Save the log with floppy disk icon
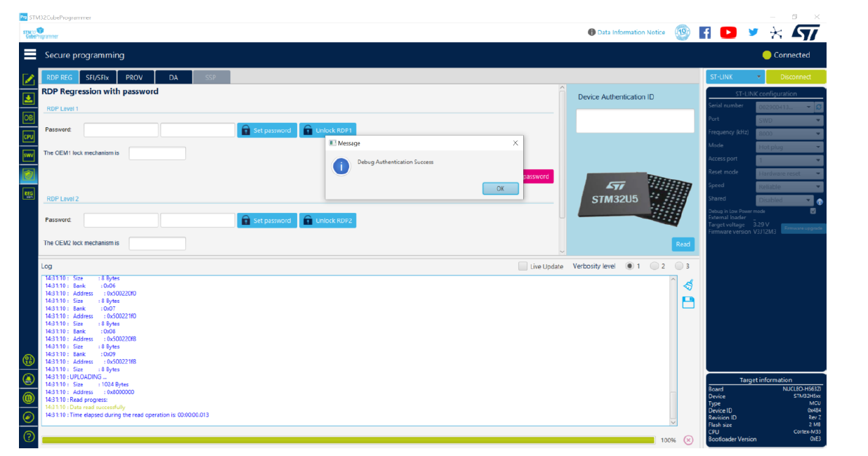 point(688,303)
